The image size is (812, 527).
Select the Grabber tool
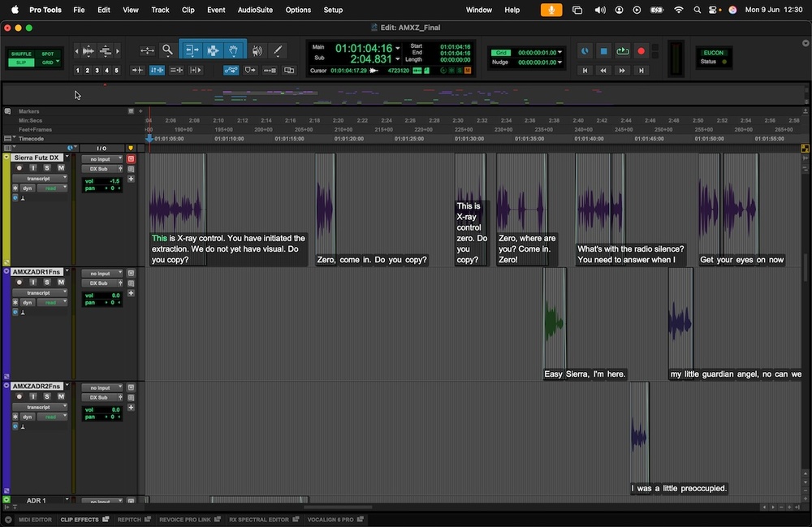(x=234, y=50)
